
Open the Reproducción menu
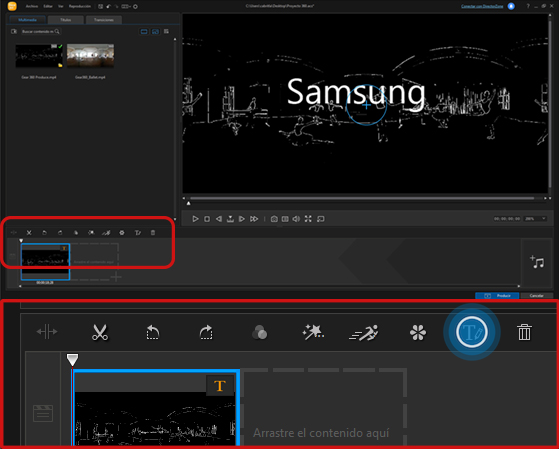point(80,6)
